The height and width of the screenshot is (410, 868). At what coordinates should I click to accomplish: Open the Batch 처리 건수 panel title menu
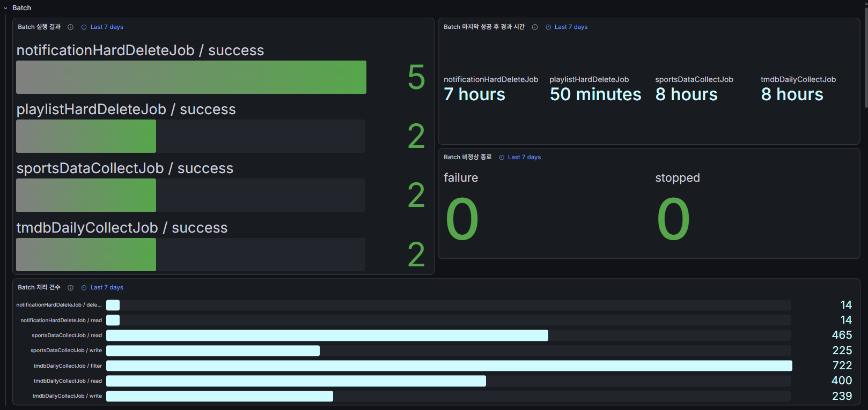click(x=39, y=288)
